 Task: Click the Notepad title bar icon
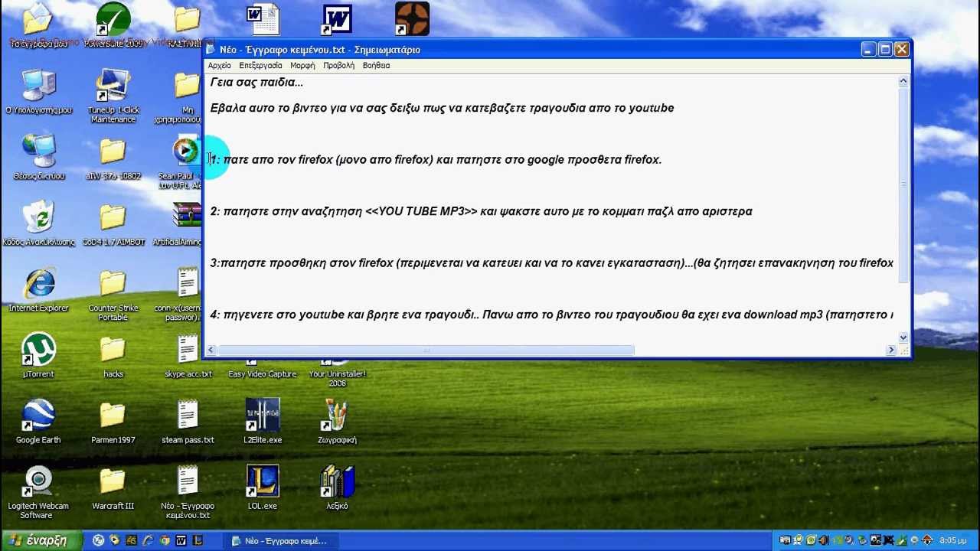pos(211,50)
